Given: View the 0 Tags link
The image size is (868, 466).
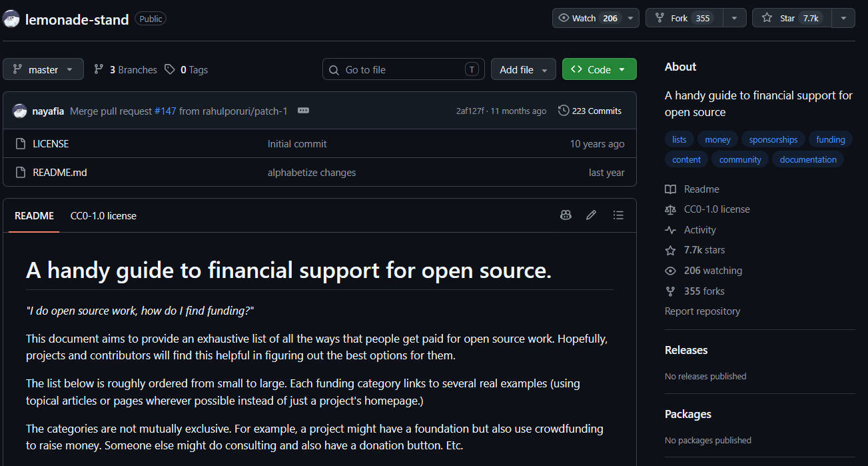Looking at the screenshot, I should pos(187,69).
